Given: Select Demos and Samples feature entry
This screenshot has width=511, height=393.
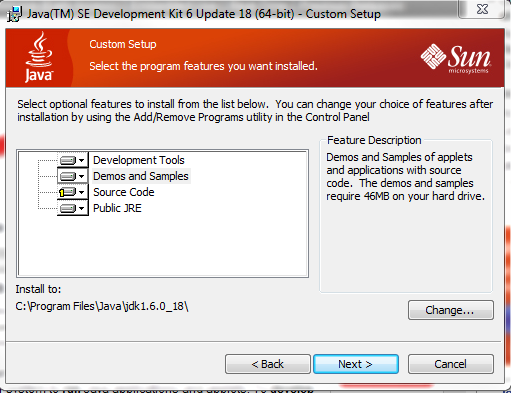Looking at the screenshot, I should coord(141,176).
